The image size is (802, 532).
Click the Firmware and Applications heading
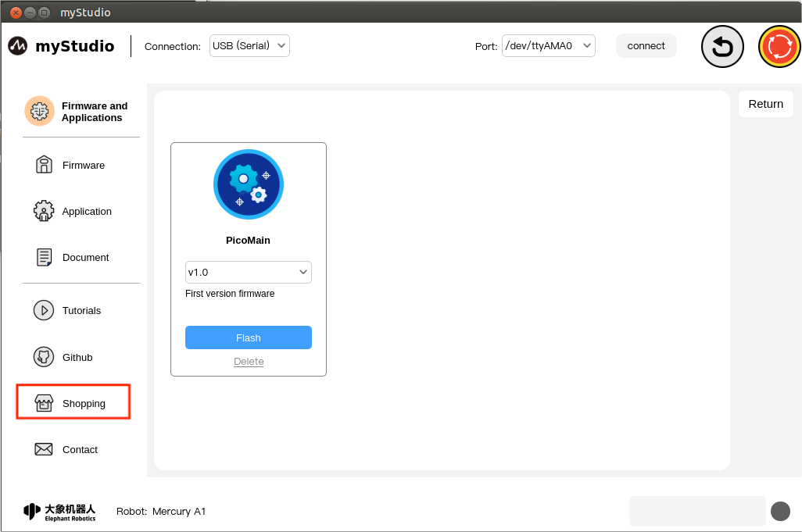[95, 112]
